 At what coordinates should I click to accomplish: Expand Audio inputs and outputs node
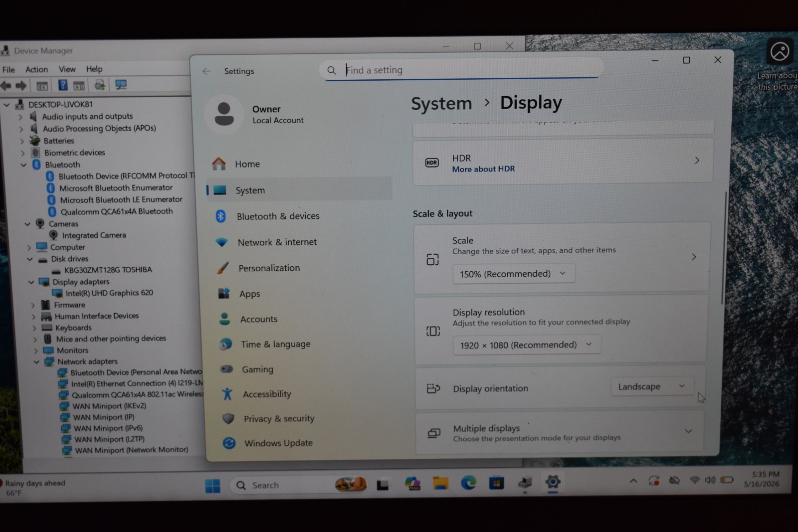click(x=20, y=117)
